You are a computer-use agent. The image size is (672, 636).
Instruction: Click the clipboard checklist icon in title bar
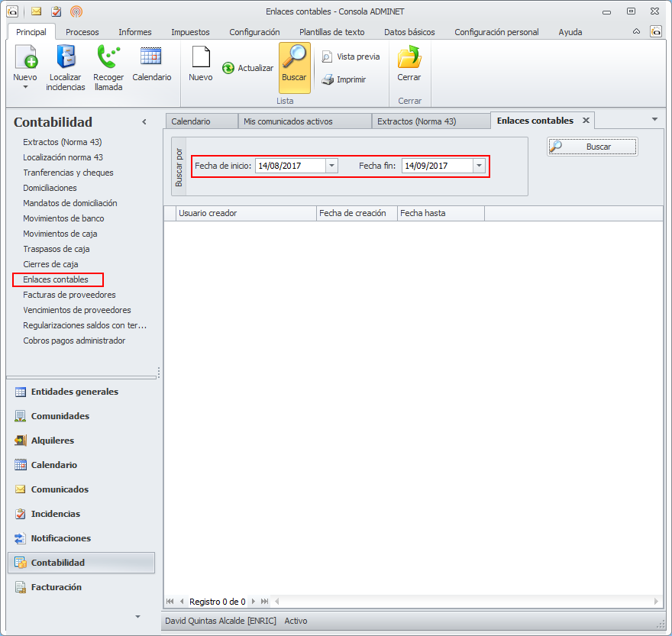[x=57, y=11]
